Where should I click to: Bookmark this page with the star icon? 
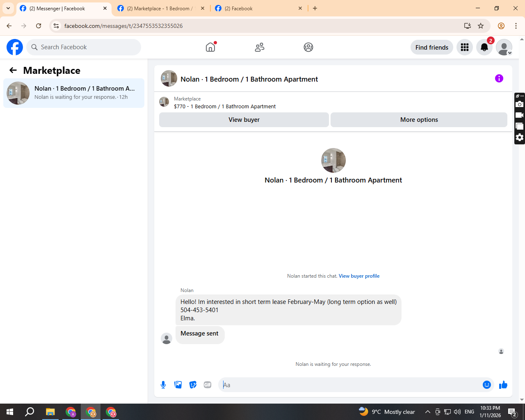tap(481, 26)
